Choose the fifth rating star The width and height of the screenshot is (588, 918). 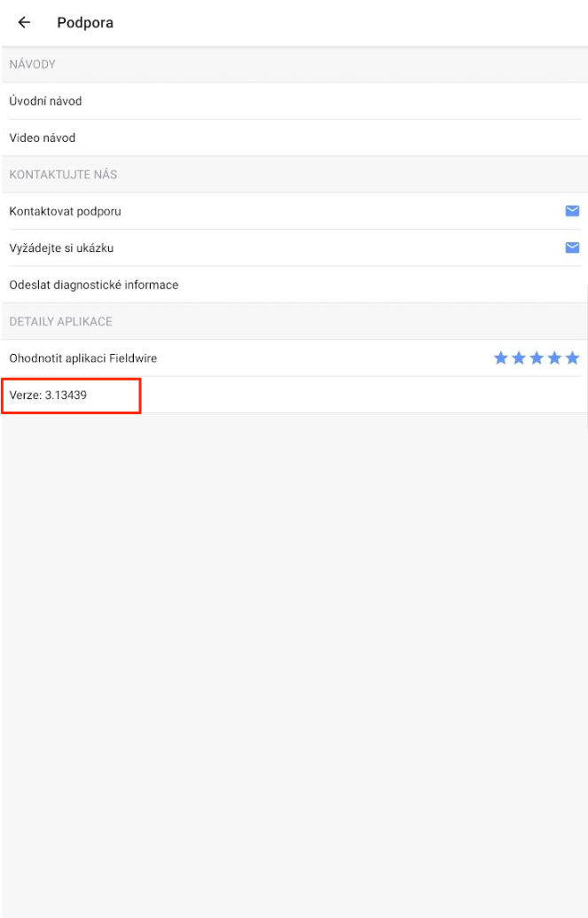572,358
